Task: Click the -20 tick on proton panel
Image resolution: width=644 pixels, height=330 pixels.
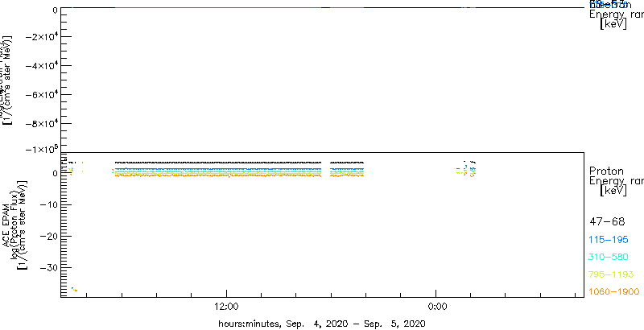Action: [48, 236]
